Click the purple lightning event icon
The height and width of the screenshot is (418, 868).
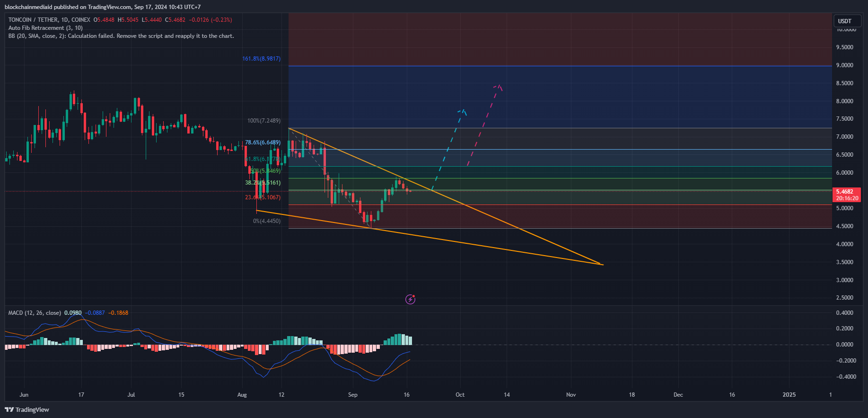click(x=411, y=299)
